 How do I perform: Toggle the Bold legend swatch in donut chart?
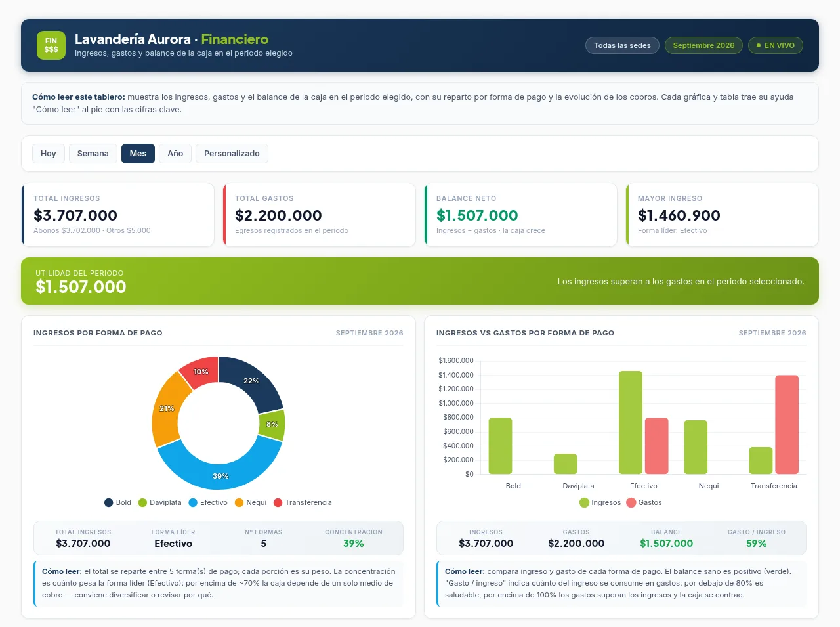[109, 503]
